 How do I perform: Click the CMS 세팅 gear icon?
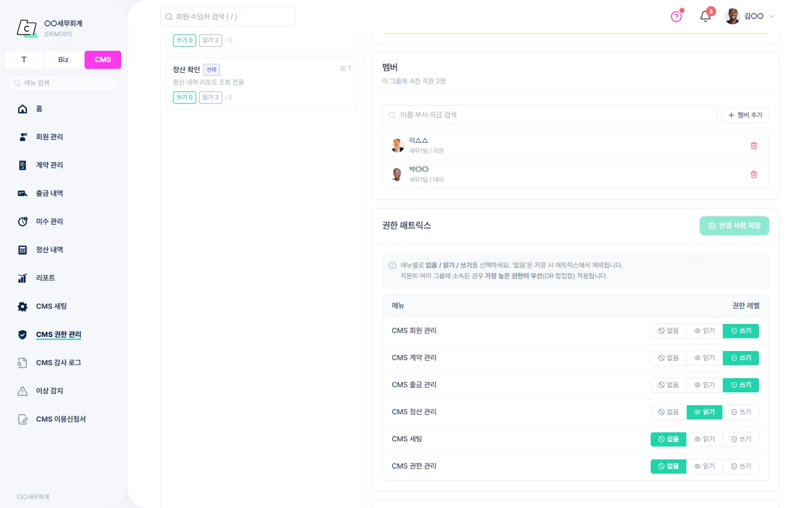click(x=23, y=306)
